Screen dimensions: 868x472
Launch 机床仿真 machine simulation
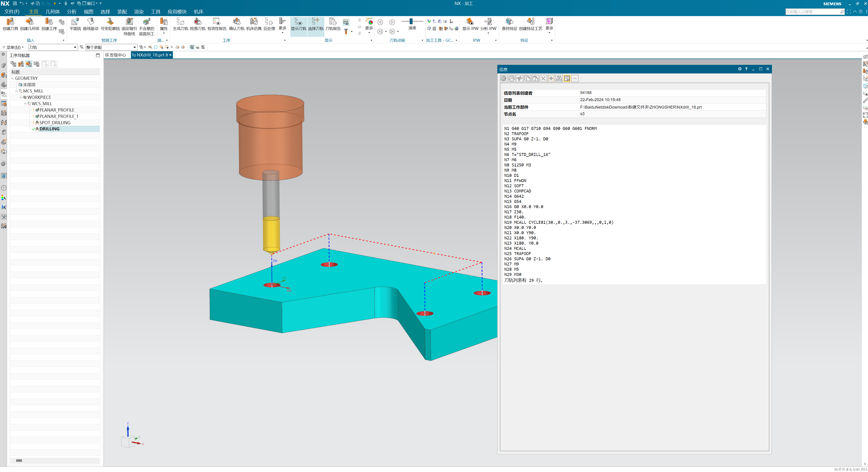[254, 24]
